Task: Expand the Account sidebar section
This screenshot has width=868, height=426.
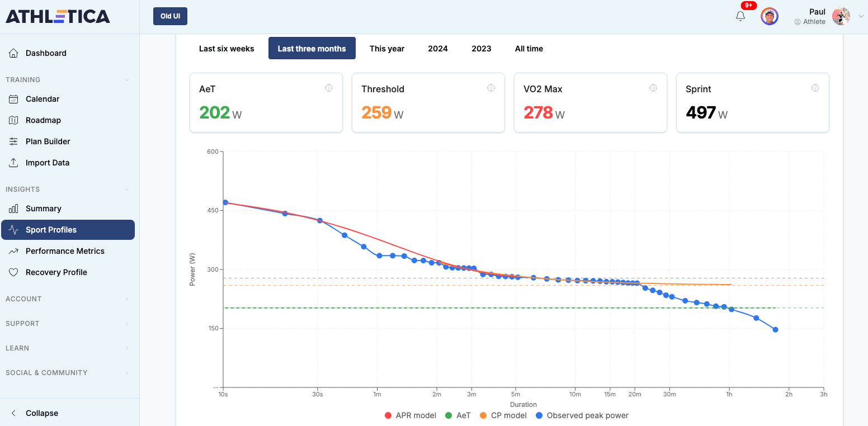Action: coord(67,299)
